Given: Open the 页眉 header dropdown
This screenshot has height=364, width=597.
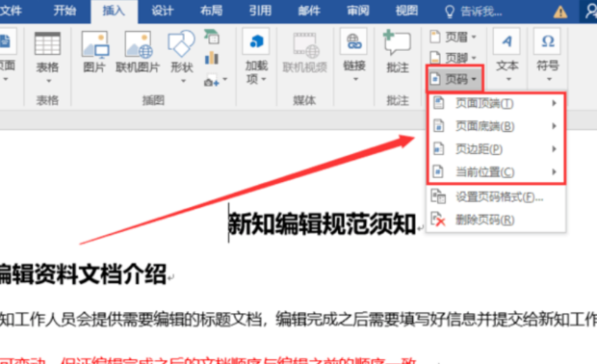Looking at the screenshot, I should (x=454, y=37).
